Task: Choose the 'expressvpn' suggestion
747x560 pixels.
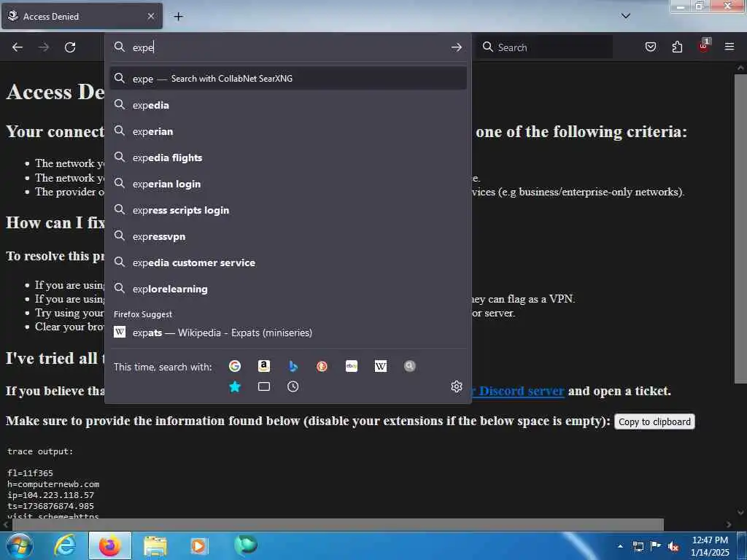Action: 288,236
